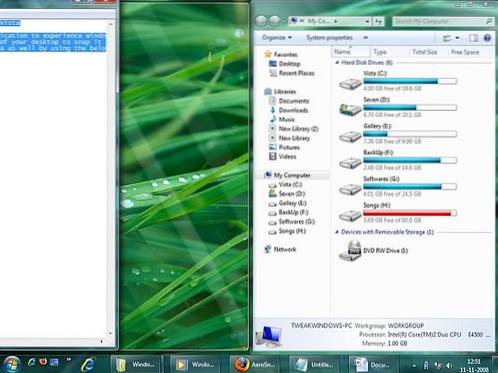
Task: Click the search magnifier icon
Action: coord(489,21)
